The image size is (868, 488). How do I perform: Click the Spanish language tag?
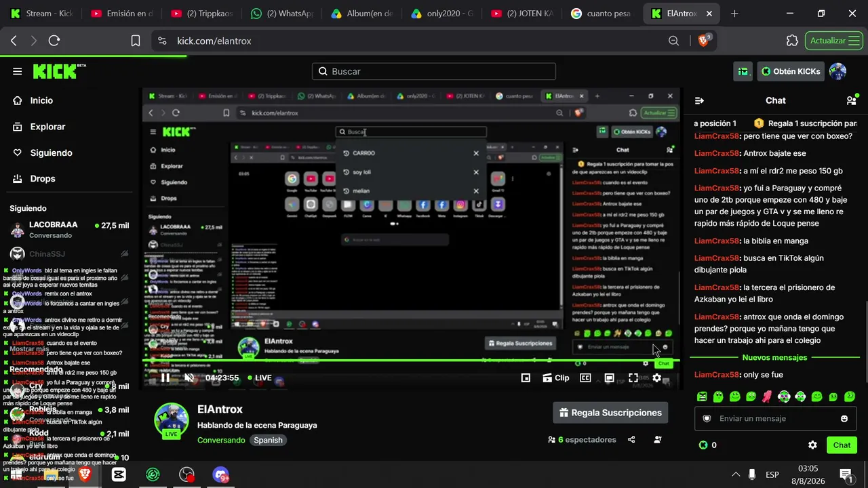pos(268,440)
